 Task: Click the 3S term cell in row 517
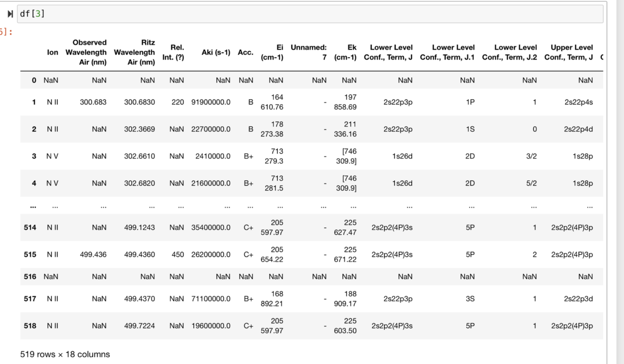(x=470, y=299)
